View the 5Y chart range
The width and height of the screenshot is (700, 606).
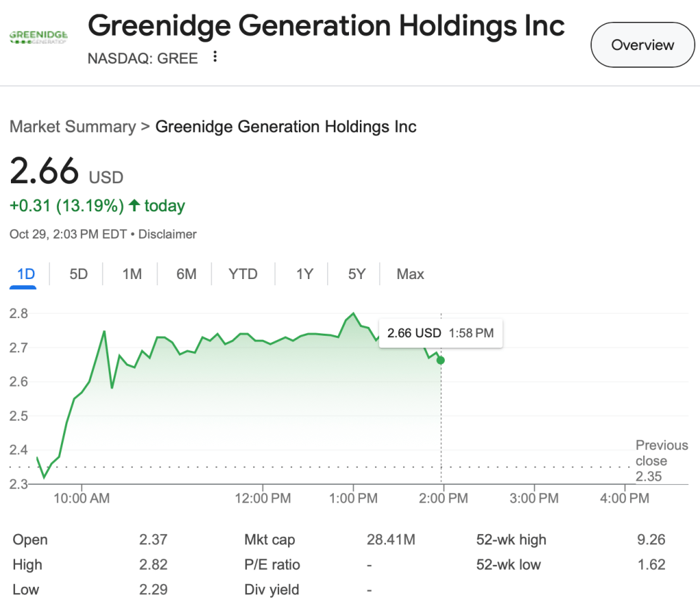[357, 274]
